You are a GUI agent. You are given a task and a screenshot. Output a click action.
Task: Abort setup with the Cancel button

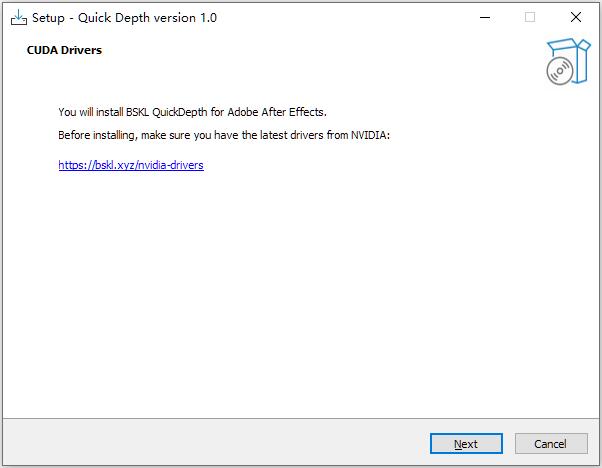pos(551,443)
